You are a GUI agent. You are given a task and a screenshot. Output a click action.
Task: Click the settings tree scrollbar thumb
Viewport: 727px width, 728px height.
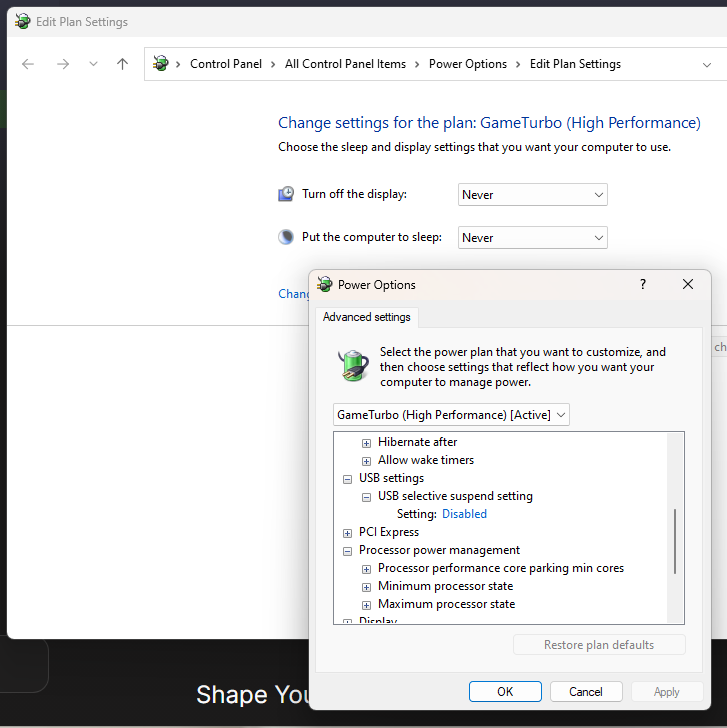pyautogui.click(x=675, y=541)
